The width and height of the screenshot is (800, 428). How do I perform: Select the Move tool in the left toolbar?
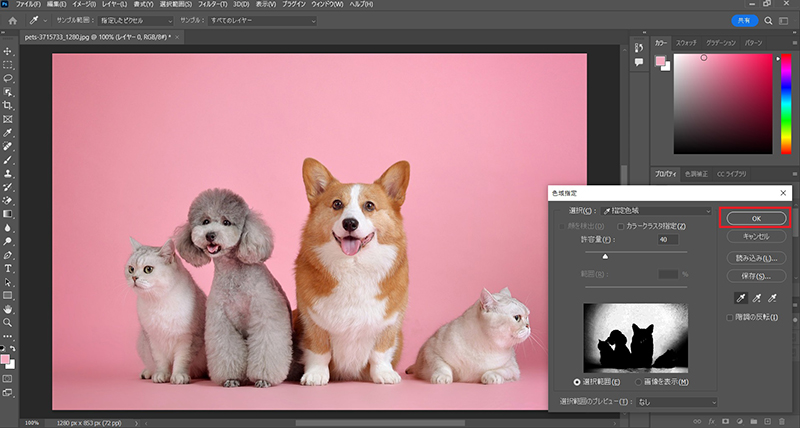coord(8,50)
